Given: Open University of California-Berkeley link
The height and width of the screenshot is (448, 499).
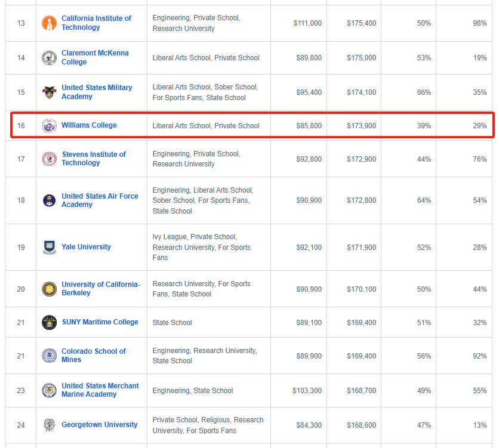Looking at the screenshot, I should pos(101,289).
